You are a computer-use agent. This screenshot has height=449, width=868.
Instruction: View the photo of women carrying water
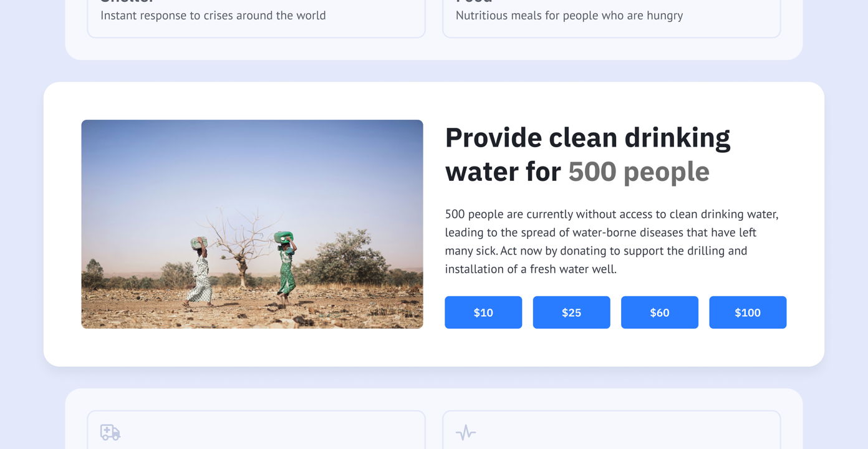pos(252,224)
